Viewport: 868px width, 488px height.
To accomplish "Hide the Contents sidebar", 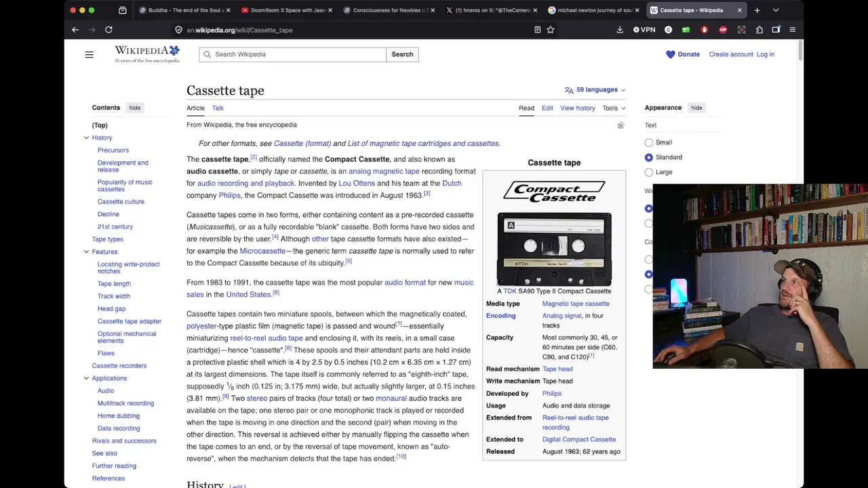I will coord(135,108).
